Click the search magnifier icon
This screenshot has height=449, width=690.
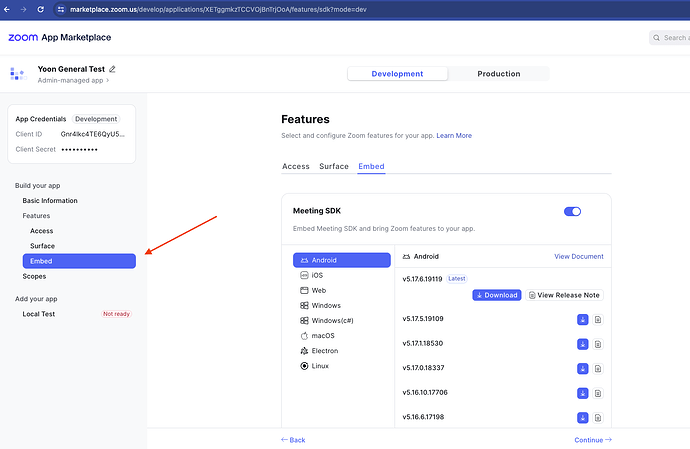[x=656, y=38]
